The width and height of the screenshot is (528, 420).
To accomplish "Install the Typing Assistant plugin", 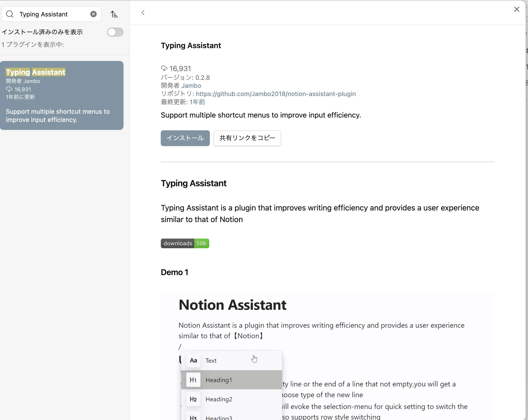I will pos(185,138).
